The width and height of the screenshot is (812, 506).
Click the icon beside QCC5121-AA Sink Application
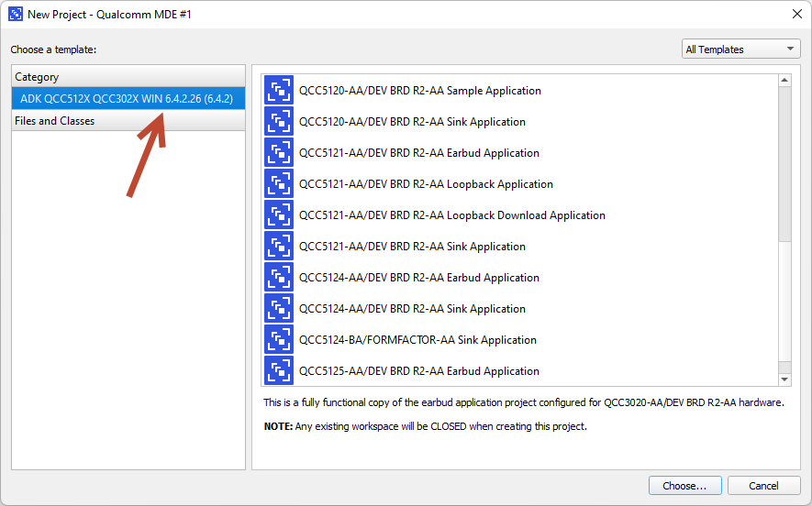279,246
